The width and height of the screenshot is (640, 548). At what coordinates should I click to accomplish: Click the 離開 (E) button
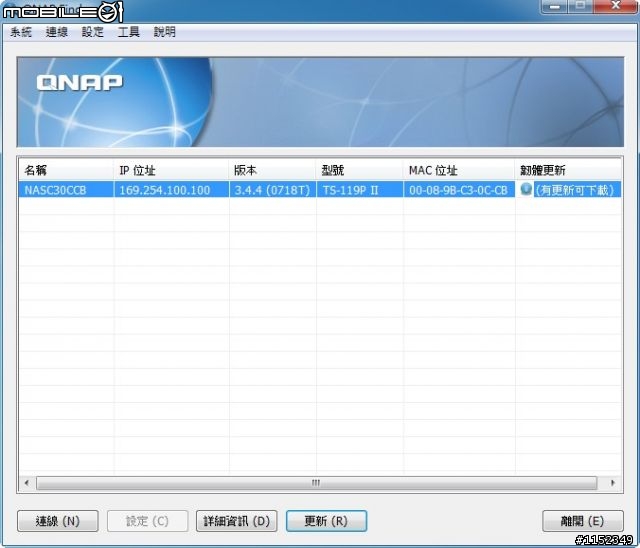click(582, 521)
